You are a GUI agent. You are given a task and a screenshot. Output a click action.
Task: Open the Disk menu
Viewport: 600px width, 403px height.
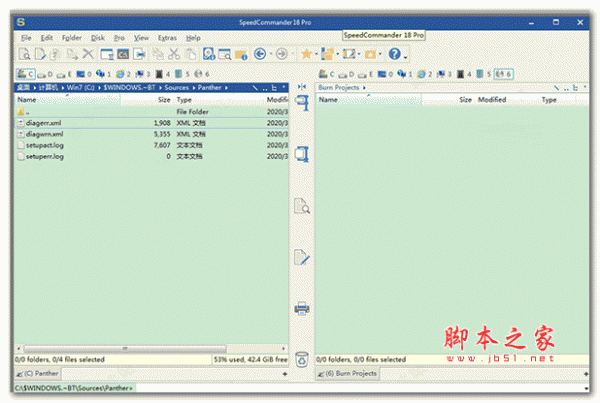(x=98, y=38)
